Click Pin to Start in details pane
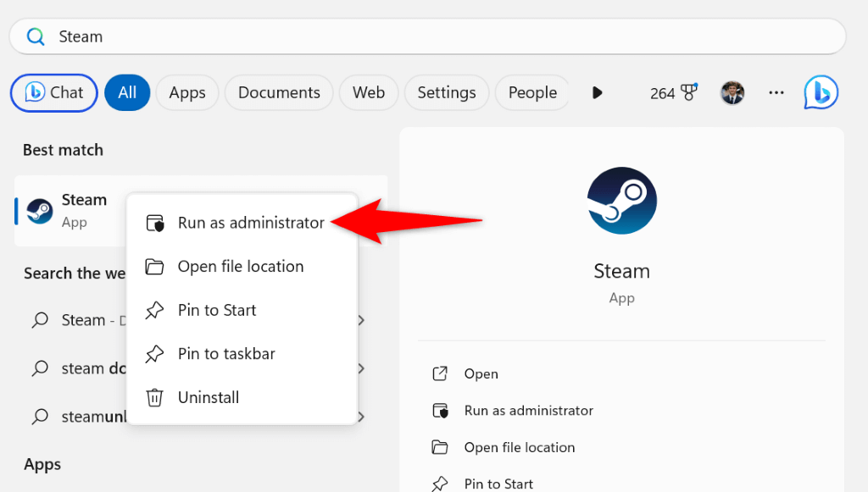The width and height of the screenshot is (868, 492). point(498,484)
